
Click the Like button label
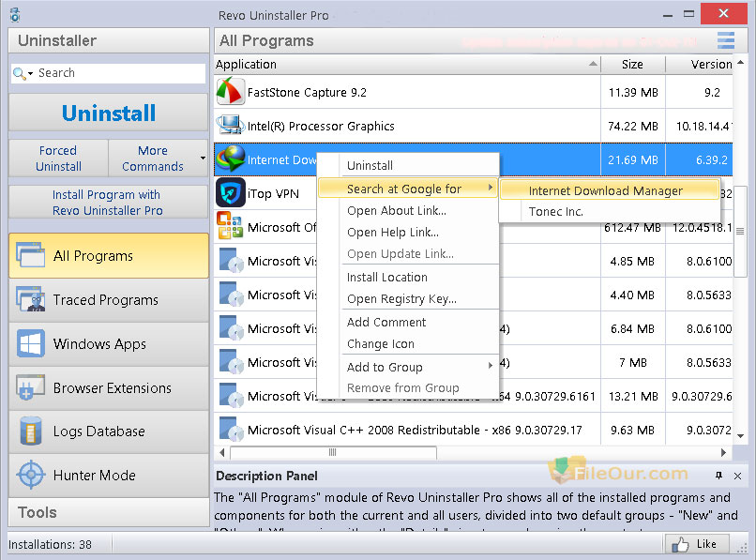(x=706, y=544)
